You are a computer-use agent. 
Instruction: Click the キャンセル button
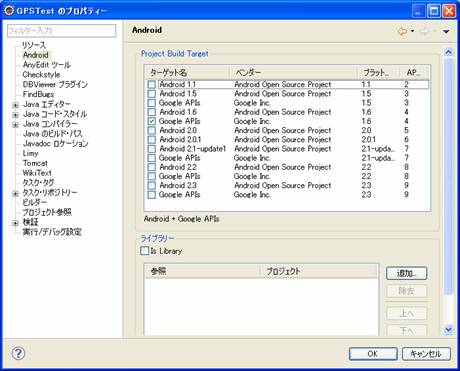(x=426, y=354)
